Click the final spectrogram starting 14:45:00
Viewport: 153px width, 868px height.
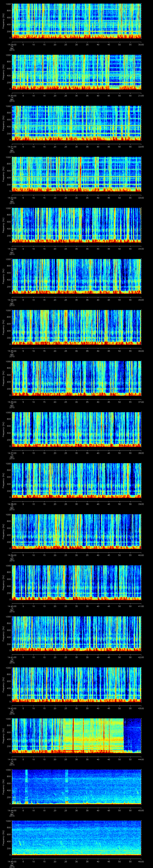[x=76, y=838]
